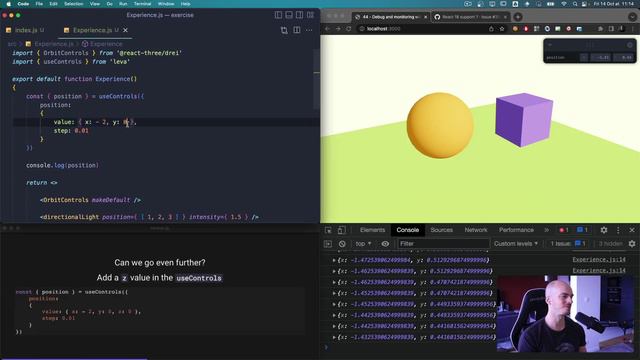Toggle the console live expression eye icon

[385, 244]
